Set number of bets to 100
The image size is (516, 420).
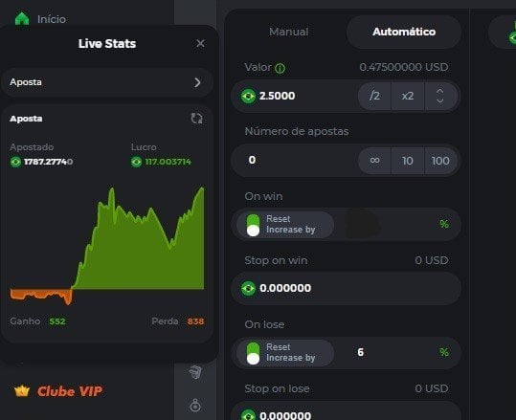(x=440, y=161)
